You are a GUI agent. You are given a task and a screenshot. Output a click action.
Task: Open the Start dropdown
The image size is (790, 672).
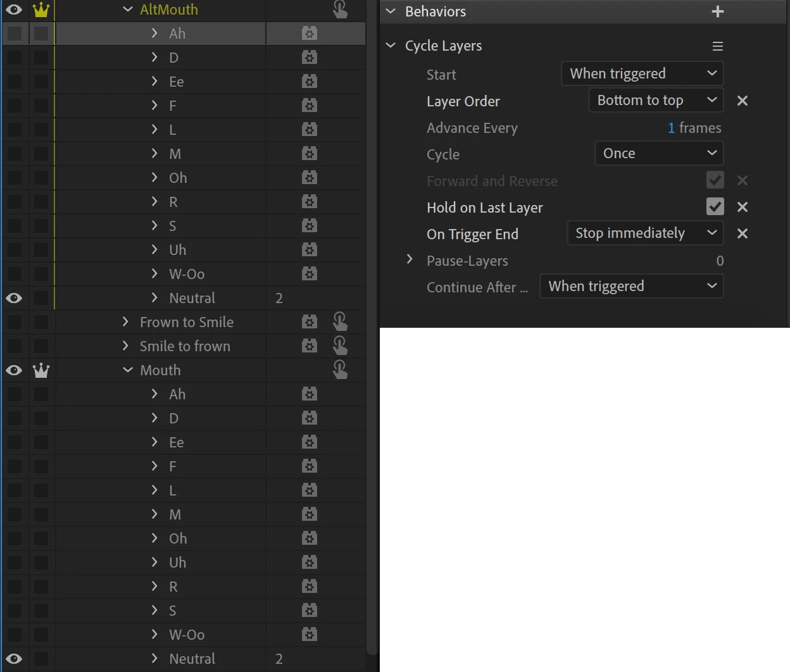[643, 73]
